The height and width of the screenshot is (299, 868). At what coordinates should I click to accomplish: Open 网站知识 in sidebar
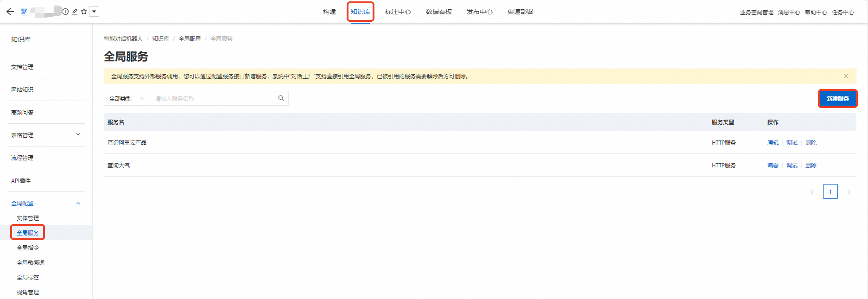pos(22,90)
